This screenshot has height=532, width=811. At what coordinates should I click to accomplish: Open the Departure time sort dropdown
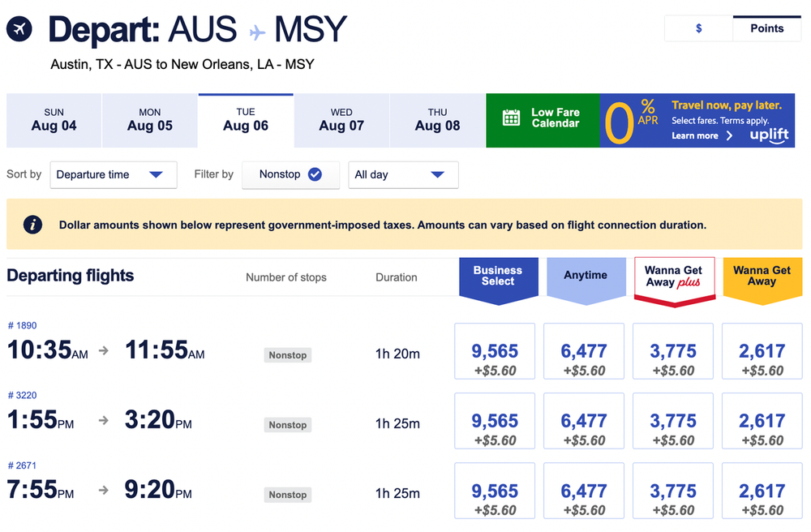pos(114,174)
